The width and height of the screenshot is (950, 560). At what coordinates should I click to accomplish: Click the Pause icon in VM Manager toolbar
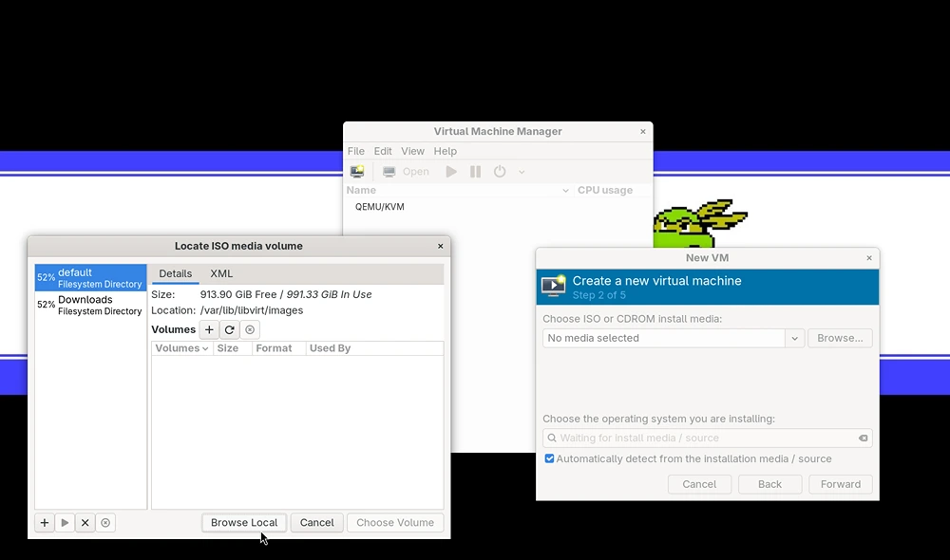click(x=476, y=172)
